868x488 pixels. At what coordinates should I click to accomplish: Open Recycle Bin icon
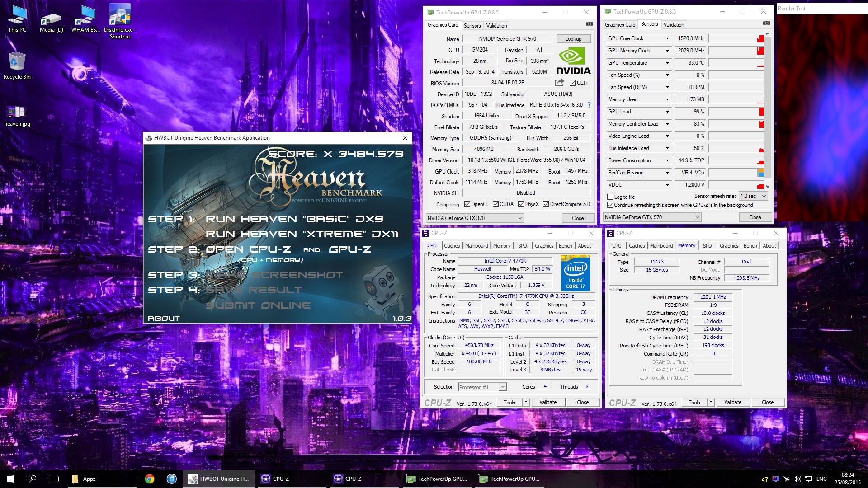pyautogui.click(x=17, y=66)
